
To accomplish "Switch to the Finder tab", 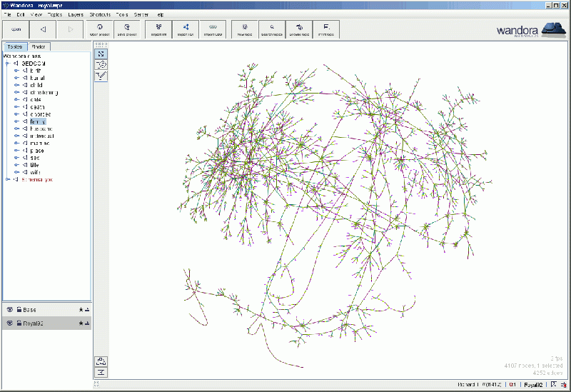I will click(39, 47).
